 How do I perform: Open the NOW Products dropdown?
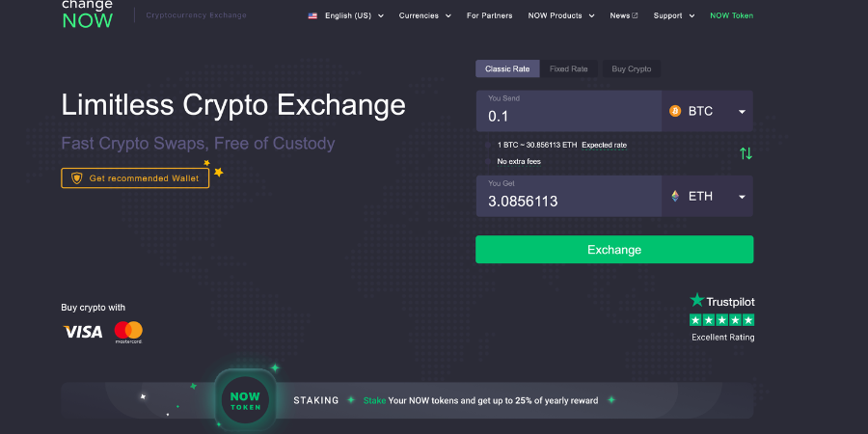[x=560, y=15]
